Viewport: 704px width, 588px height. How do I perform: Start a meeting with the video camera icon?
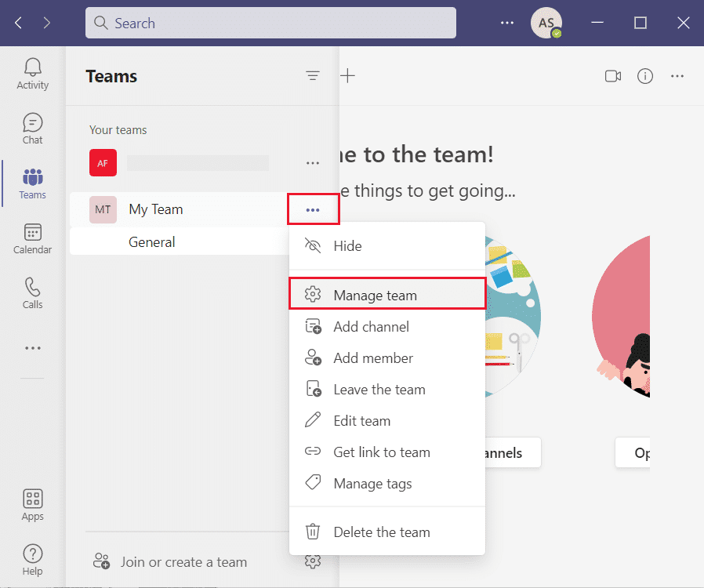pyautogui.click(x=613, y=76)
